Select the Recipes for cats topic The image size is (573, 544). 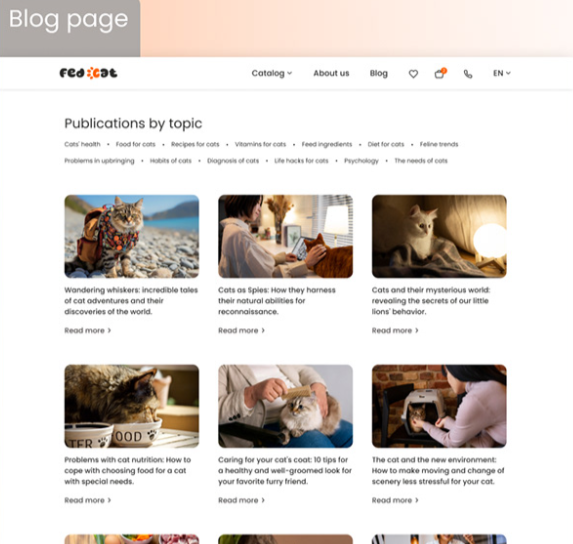coord(195,144)
